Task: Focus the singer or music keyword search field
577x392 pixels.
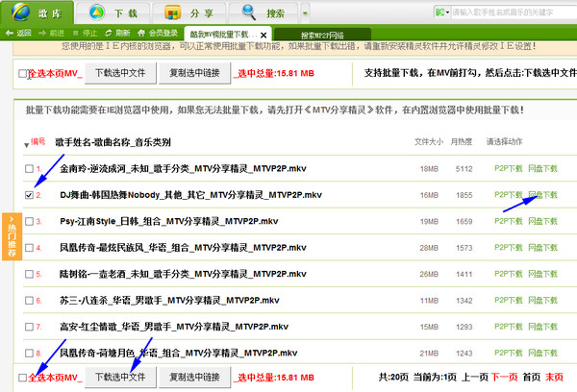Action: click(x=514, y=12)
